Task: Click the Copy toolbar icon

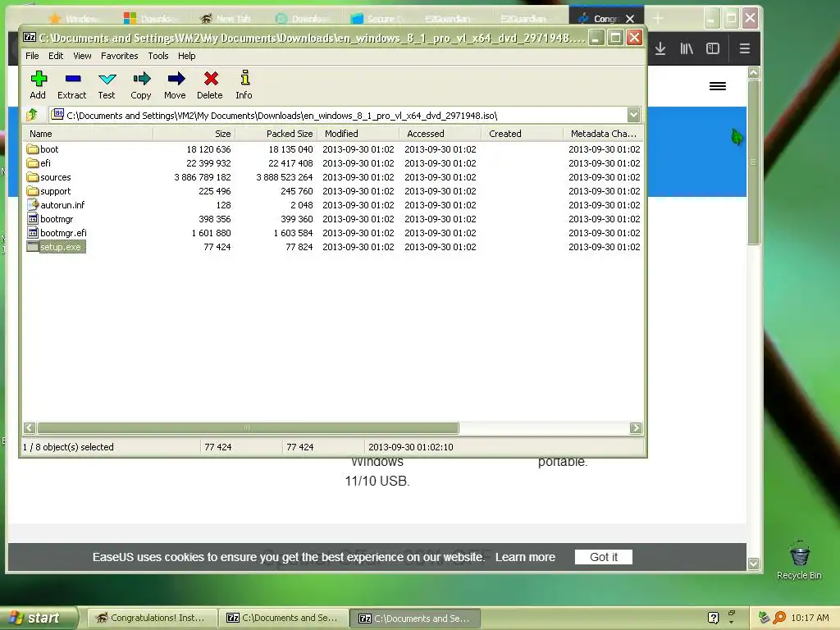Action: 141,84
